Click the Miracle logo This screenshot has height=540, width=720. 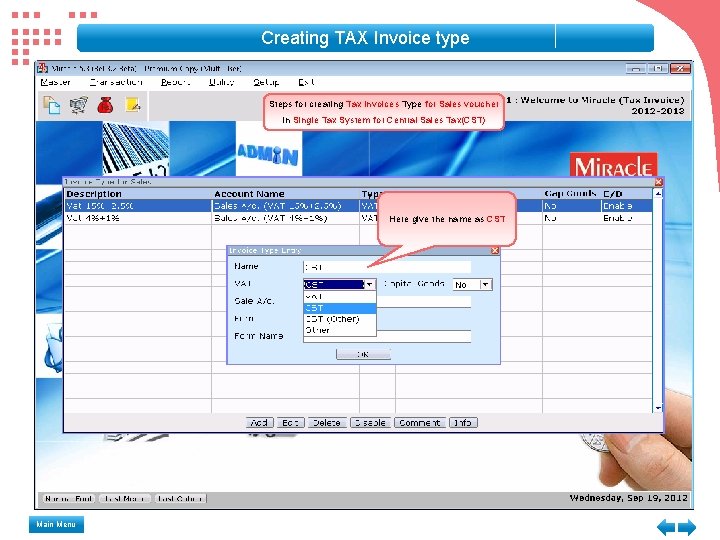click(x=613, y=165)
